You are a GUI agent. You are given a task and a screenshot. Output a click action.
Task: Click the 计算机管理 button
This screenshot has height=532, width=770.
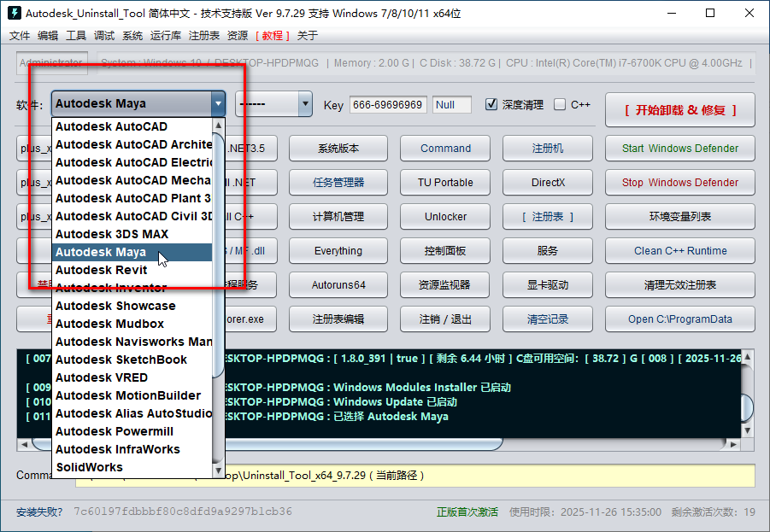[338, 216]
